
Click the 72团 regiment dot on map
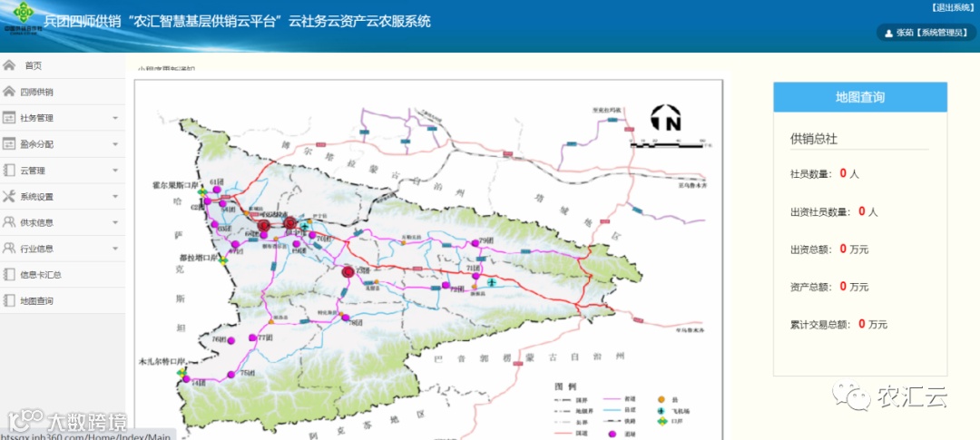(x=445, y=286)
